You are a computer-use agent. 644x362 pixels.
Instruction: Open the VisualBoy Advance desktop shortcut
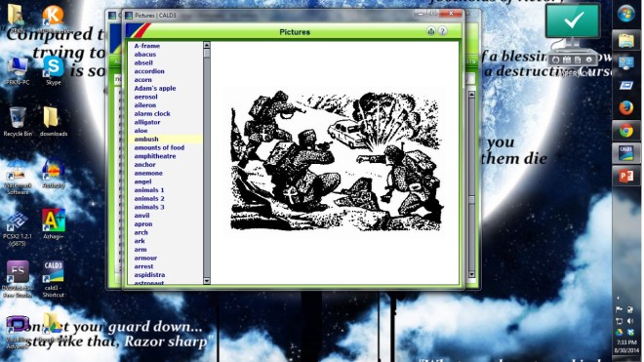tap(18, 332)
